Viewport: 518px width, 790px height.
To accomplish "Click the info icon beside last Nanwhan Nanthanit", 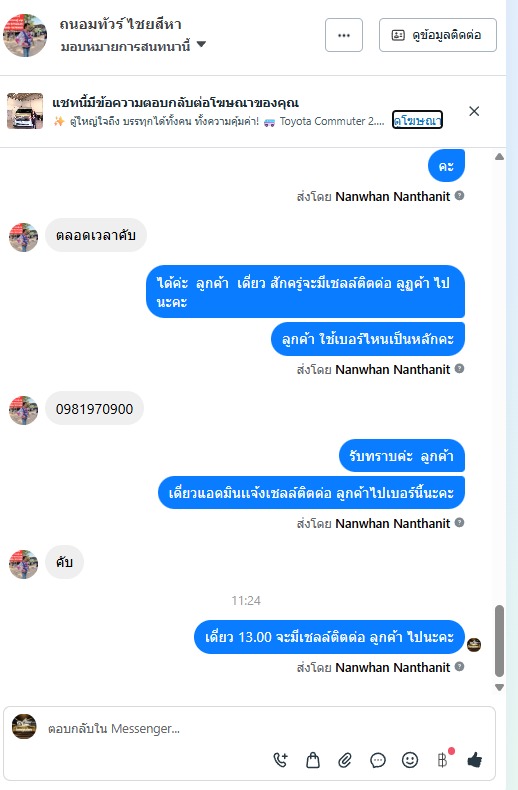I will coord(459,667).
